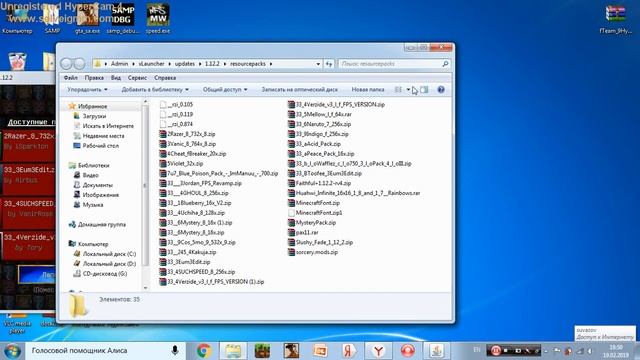Open view options dropdown arrow
Viewport: 640px width, 360px height.
(408, 90)
